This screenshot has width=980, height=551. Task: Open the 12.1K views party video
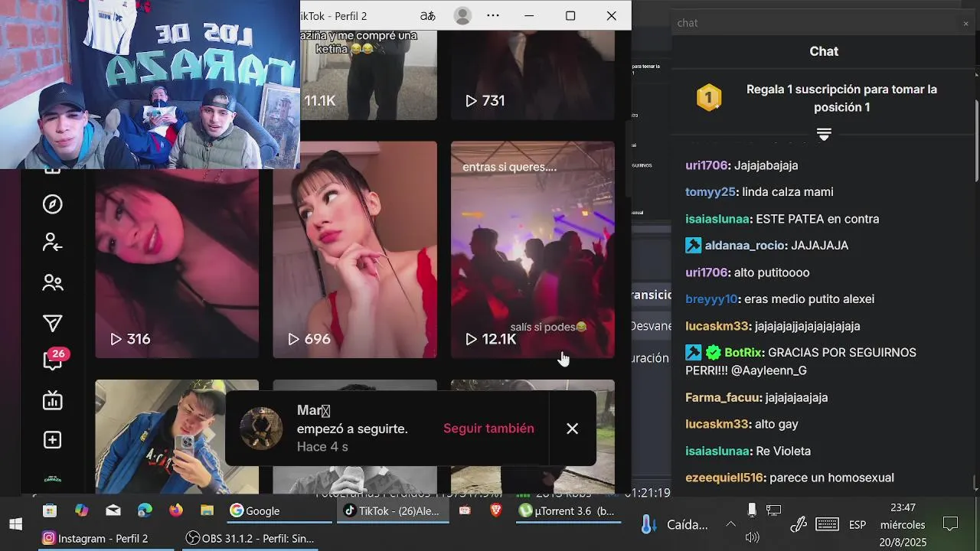pos(533,249)
